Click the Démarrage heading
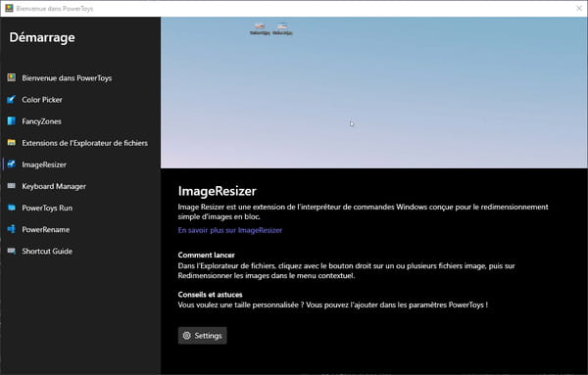 (42, 37)
